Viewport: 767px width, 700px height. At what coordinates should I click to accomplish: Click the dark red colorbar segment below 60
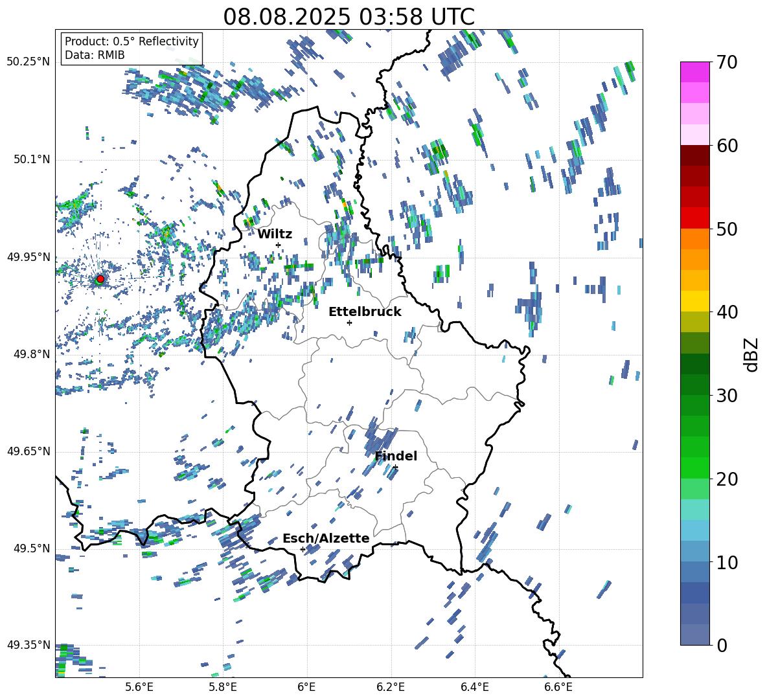pos(694,155)
